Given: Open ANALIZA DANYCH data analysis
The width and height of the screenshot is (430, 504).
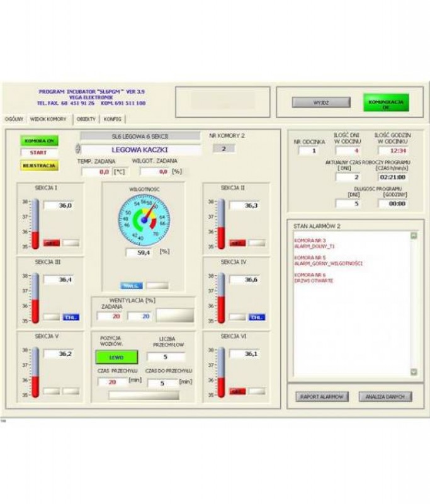Looking at the screenshot, I should click(x=385, y=397).
